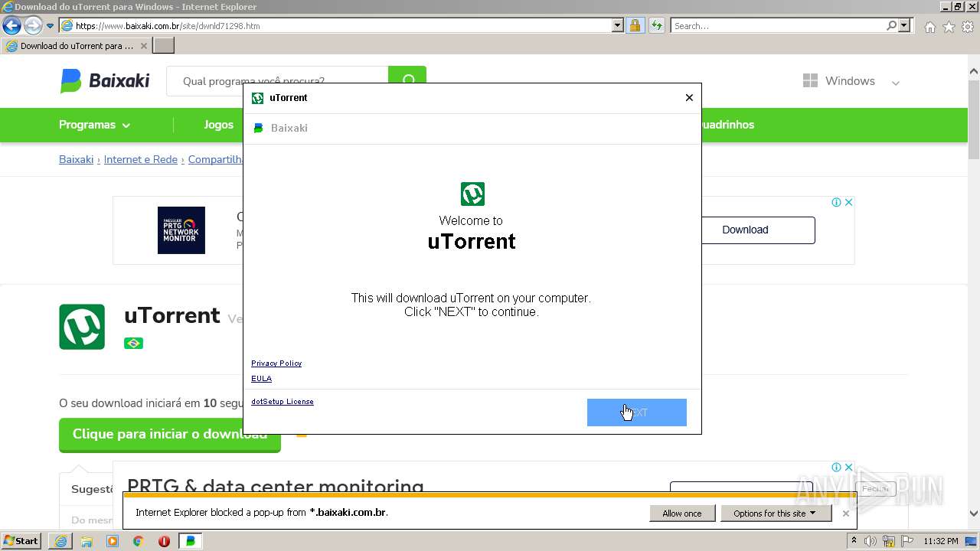Refresh the page with green arrows icon
Screen dimensions: 980x551
coord(657,26)
